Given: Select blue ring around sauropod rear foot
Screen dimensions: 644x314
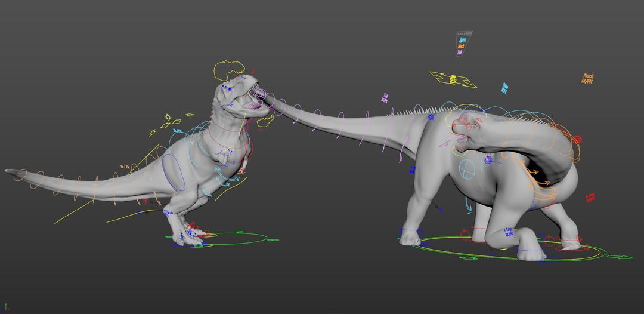Looking at the screenshot, I should [410, 230].
